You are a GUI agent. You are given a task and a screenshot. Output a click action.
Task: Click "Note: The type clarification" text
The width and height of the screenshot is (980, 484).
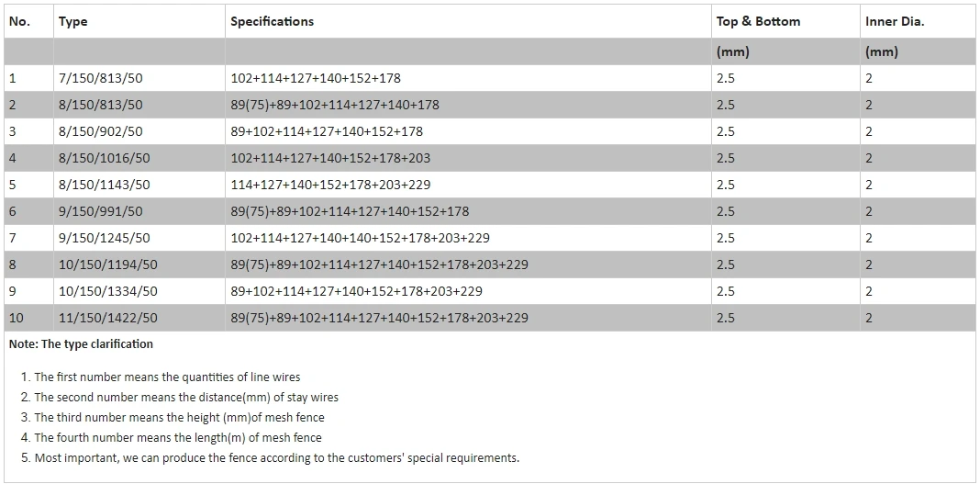coord(81,344)
